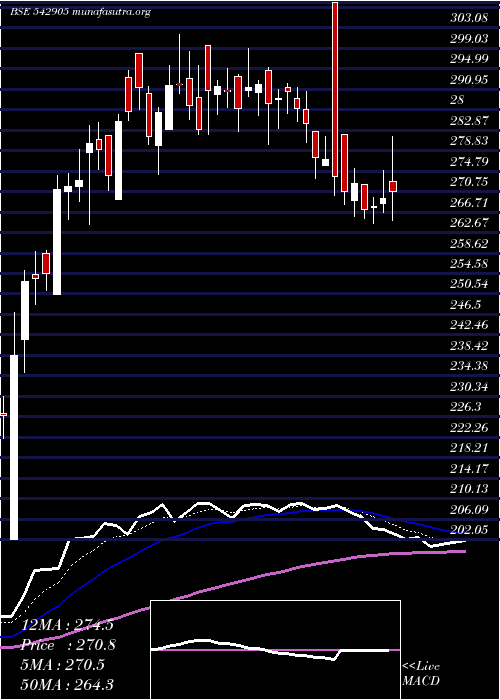500x700 pixels.
Task: Select the 250.54 axis value
Action: pyautogui.click(x=469, y=284)
